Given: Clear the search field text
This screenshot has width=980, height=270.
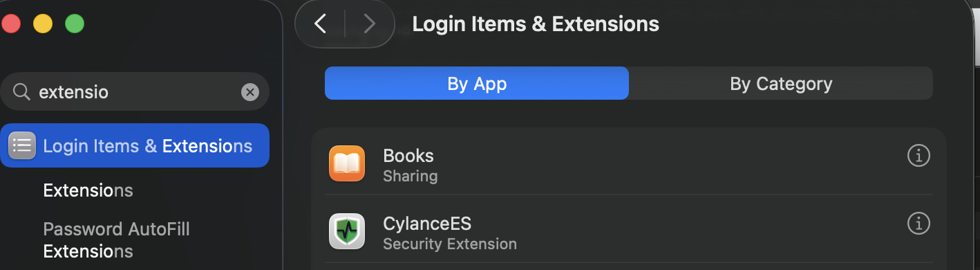Looking at the screenshot, I should pos(249,92).
